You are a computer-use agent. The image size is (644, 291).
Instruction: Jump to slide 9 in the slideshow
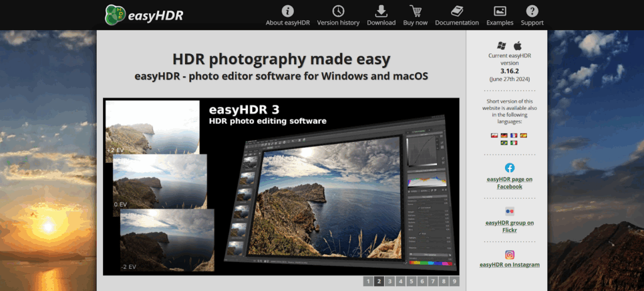(x=454, y=282)
